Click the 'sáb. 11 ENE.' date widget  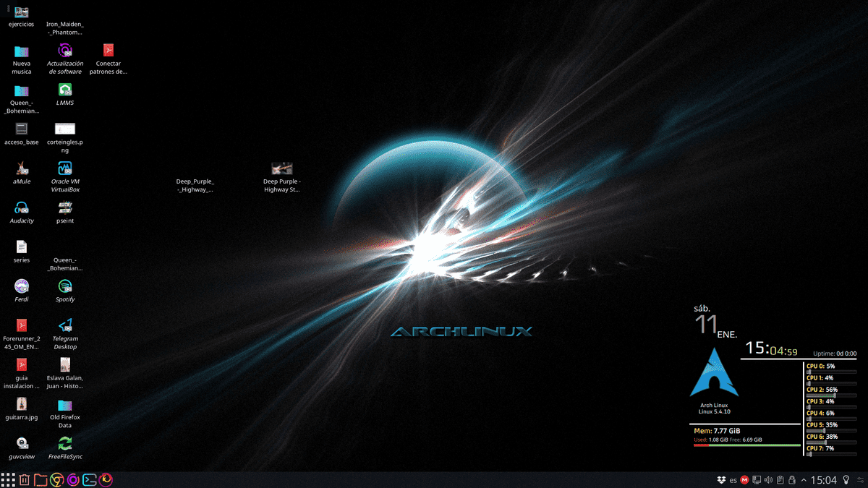click(715, 322)
